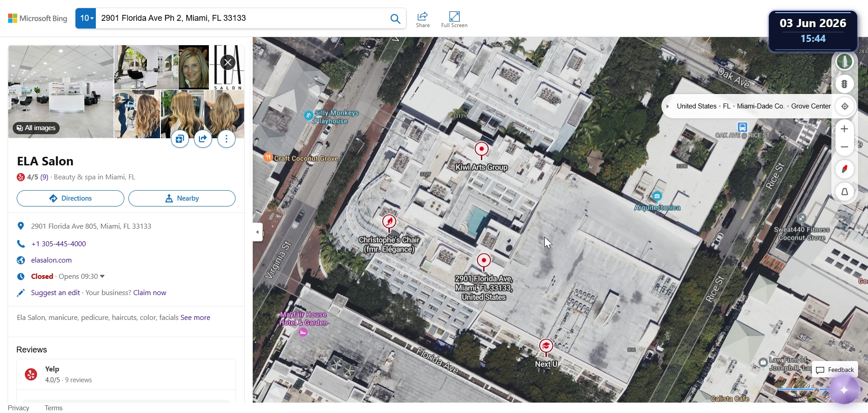Reset map rotation with the compass
Screen dimensions: 868x413
click(x=844, y=169)
